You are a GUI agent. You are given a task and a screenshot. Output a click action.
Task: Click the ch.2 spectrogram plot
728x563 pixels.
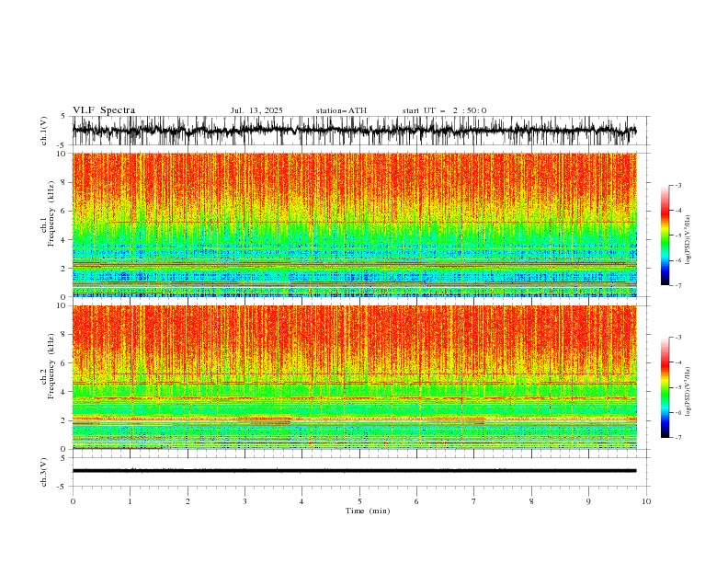click(x=355, y=377)
